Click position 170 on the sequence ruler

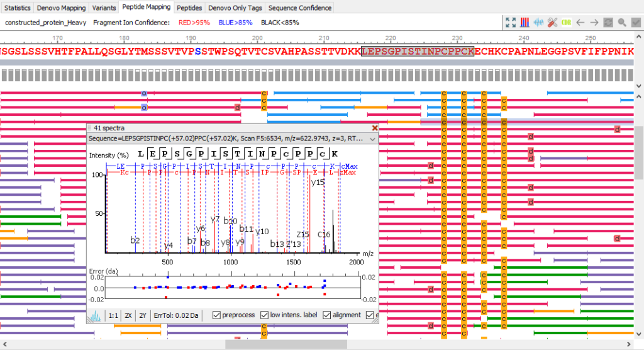(x=57, y=38)
